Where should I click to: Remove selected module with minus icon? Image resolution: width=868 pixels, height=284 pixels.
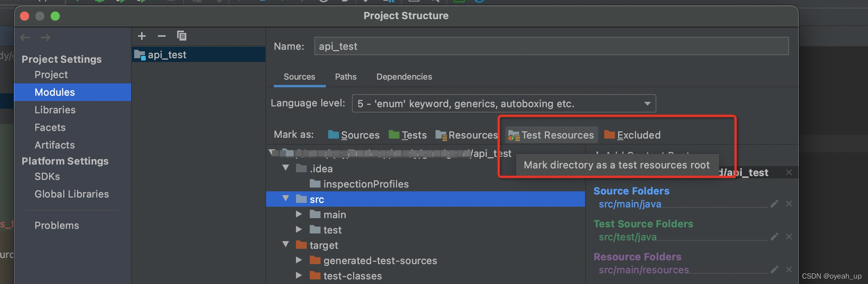coord(162,36)
